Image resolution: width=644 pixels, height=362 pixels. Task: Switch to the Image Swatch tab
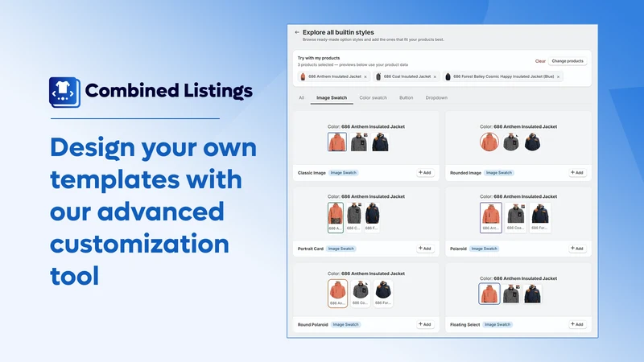coord(332,97)
